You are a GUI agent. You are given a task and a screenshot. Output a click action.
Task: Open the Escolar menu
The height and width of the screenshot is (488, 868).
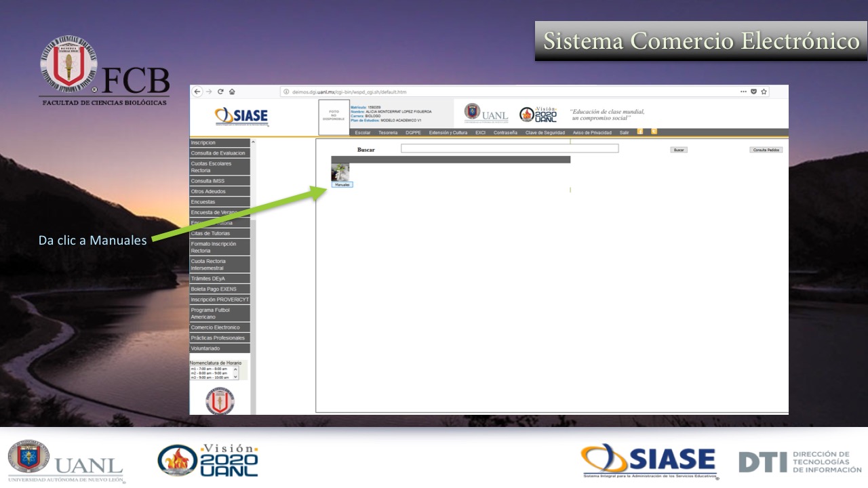(x=363, y=133)
